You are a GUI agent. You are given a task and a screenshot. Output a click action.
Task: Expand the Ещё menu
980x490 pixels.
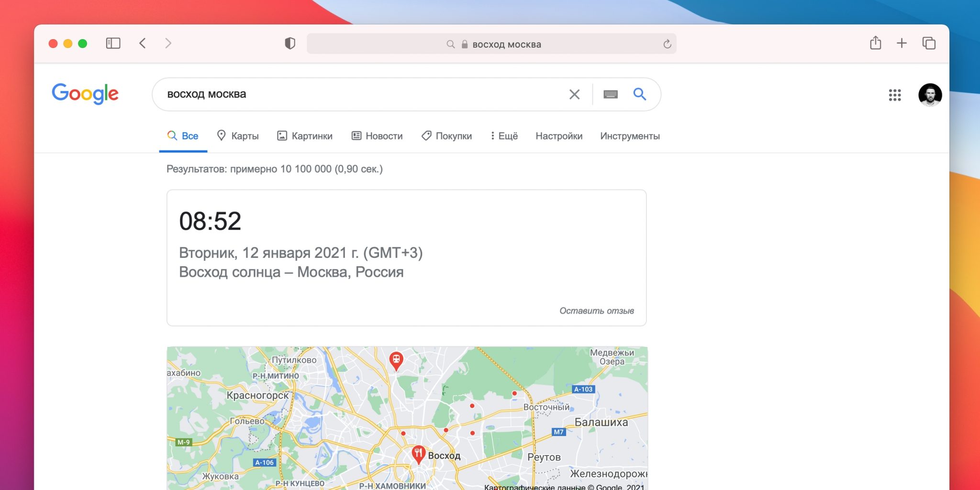tap(504, 136)
